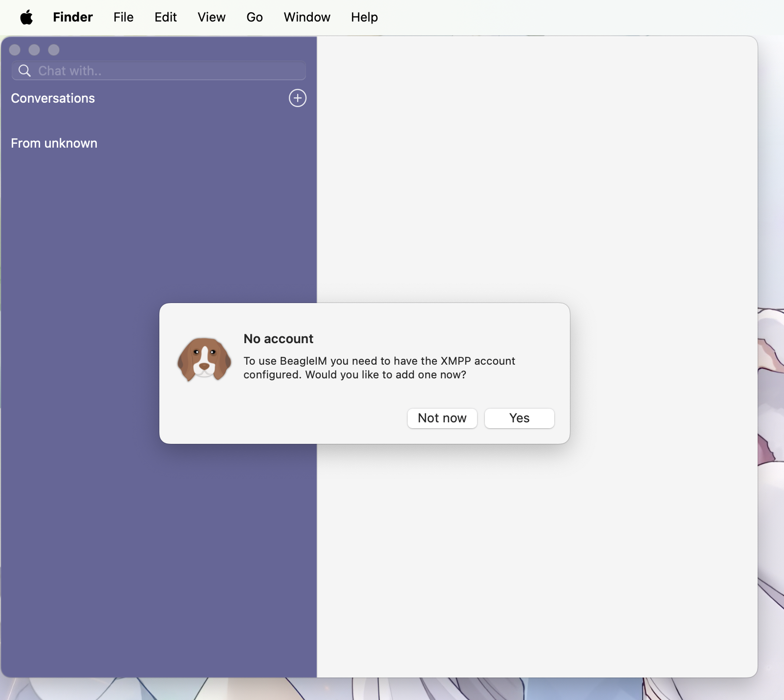Open the Apple menu
This screenshot has height=700, width=784.
point(26,18)
